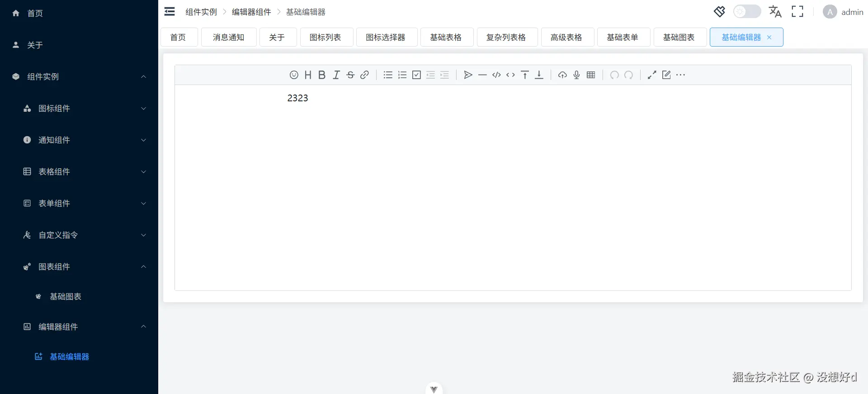Expand the editor to fullscreen
868x394 pixels.
[x=652, y=75]
